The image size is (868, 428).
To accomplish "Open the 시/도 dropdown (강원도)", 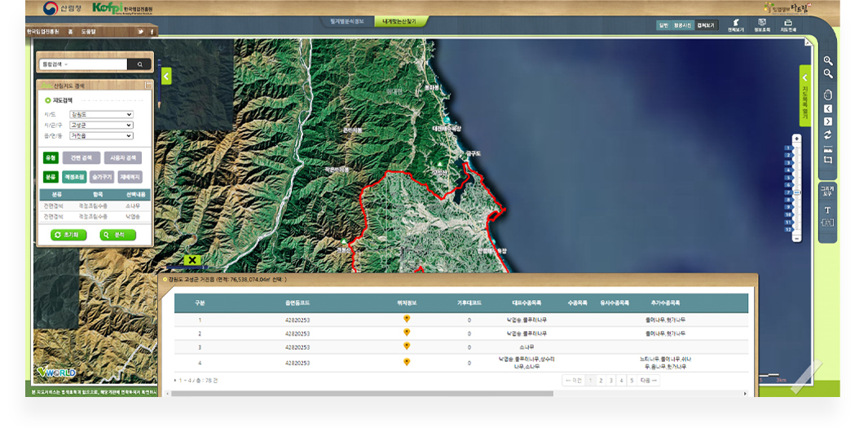I will 101,115.
